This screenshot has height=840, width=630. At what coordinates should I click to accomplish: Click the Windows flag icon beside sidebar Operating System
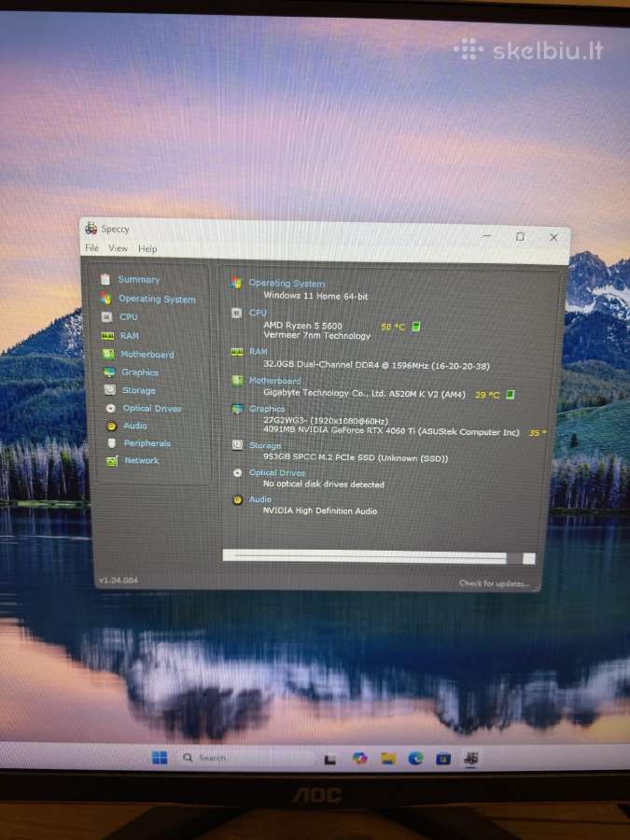click(106, 299)
